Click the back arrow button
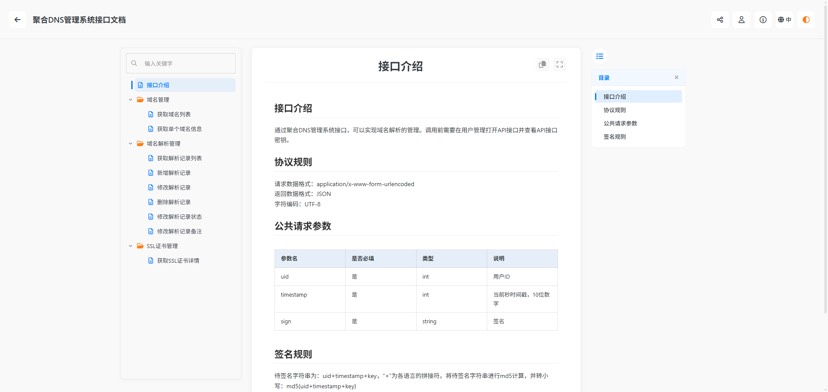 [x=17, y=20]
